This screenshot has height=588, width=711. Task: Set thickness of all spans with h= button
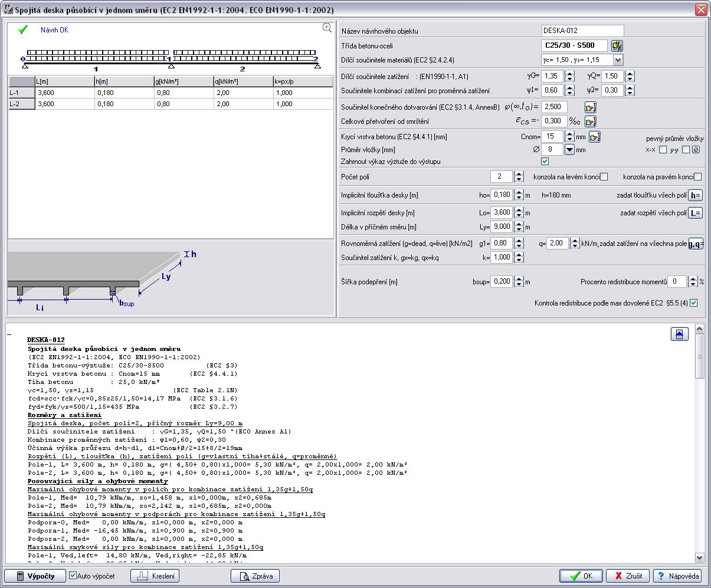pos(696,195)
